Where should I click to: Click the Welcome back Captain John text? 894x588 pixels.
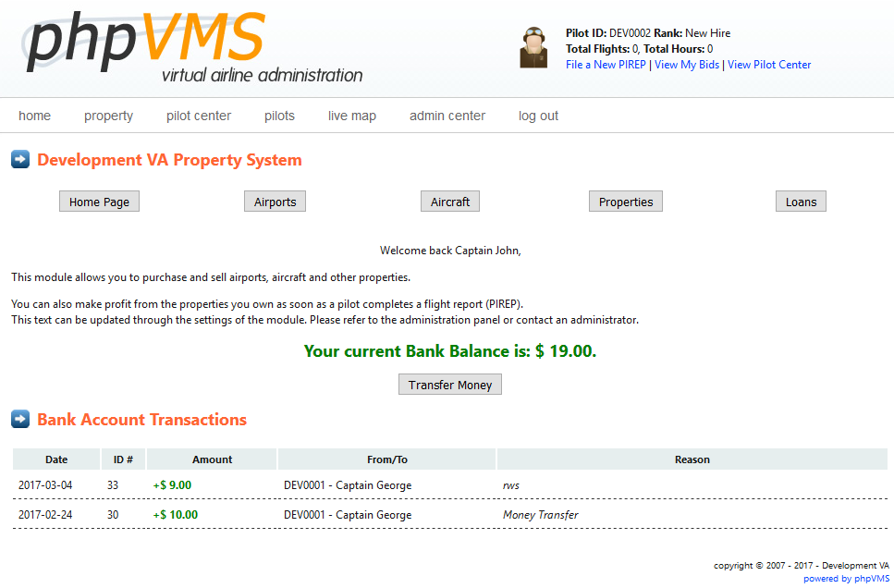coord(450,250)
